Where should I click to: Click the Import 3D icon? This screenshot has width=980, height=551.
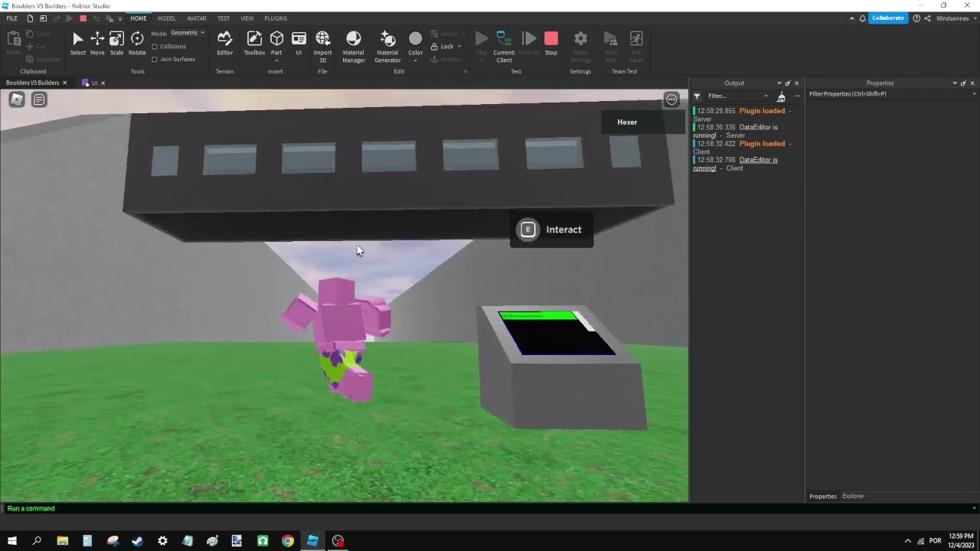tap(322, 47)
